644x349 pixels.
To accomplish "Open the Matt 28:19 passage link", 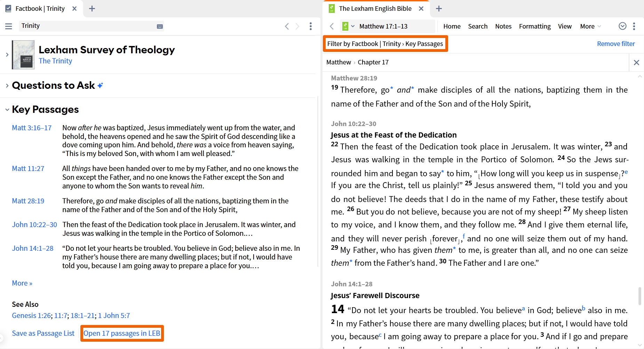I will 28,201.
